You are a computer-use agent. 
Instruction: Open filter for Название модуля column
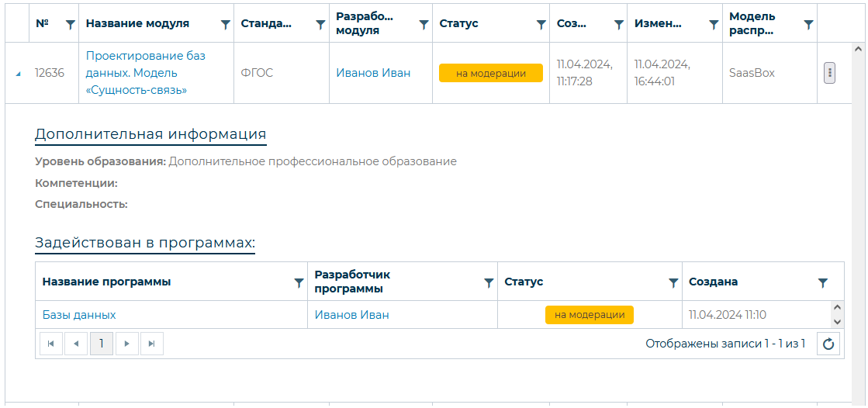point(226,25)
